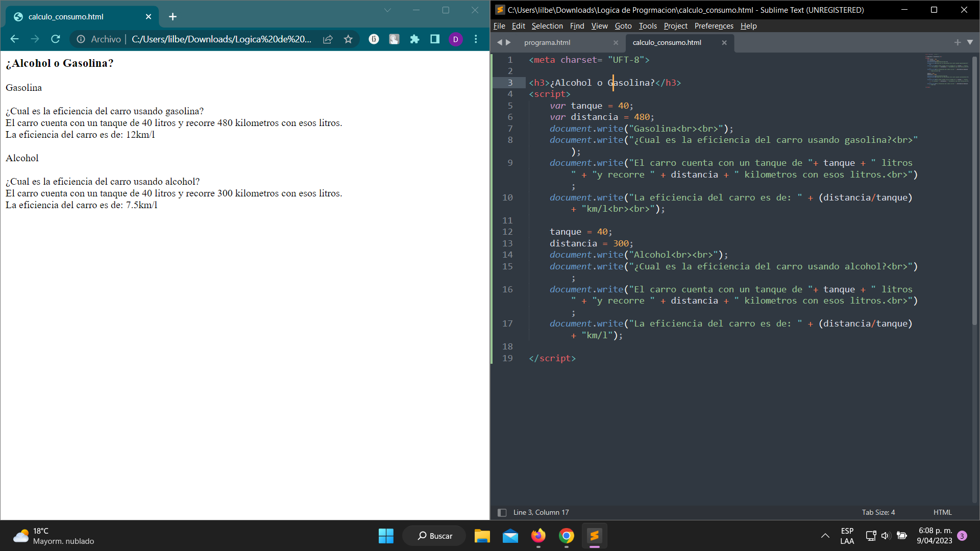
Task: Click the closing </script> tag
Action: pyautogui.click(x=552, y=358)
